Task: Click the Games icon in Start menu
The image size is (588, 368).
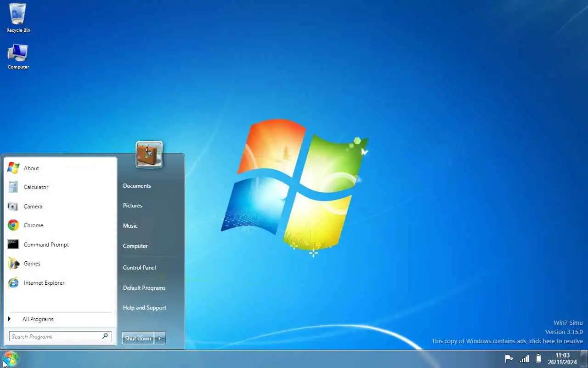Action: pos(13,264)
